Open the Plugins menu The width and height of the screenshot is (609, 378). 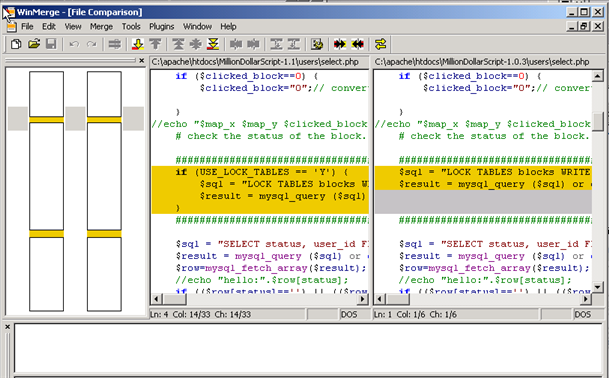(x=162, y=26)
